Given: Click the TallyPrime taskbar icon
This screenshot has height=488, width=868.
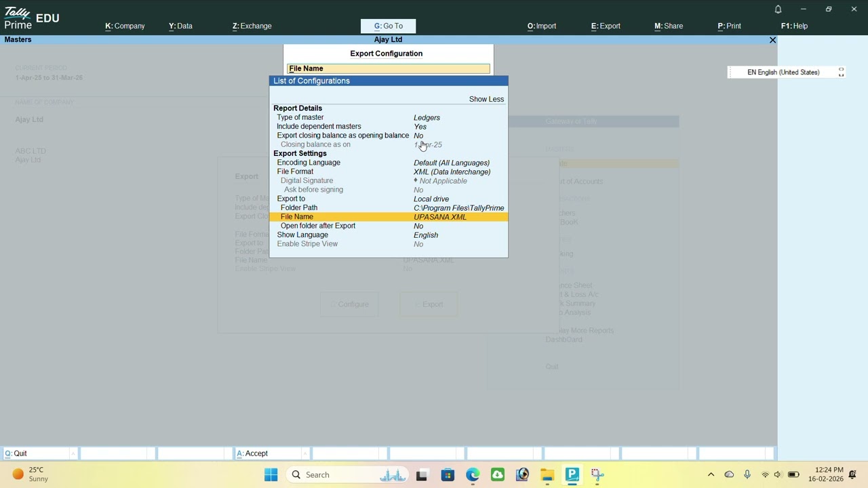Looking at the screenshot, I should 572,474.
